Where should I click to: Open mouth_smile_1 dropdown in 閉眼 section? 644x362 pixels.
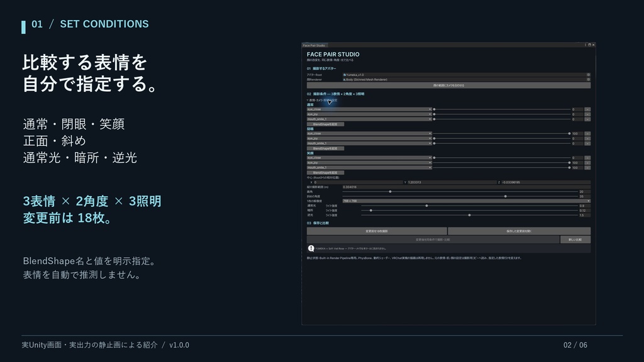369,143
